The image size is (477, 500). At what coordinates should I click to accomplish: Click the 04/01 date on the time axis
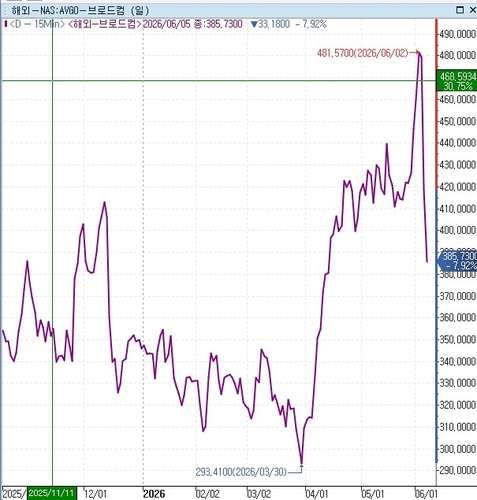pos(316,494)
